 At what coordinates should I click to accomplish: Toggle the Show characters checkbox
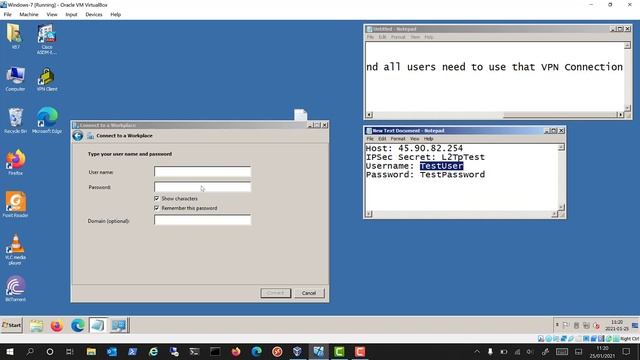click(157, 198)
